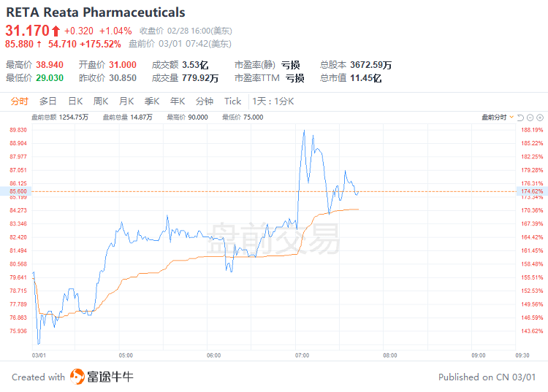
Task: Open the Tick tab
Action: click(233, 101)
